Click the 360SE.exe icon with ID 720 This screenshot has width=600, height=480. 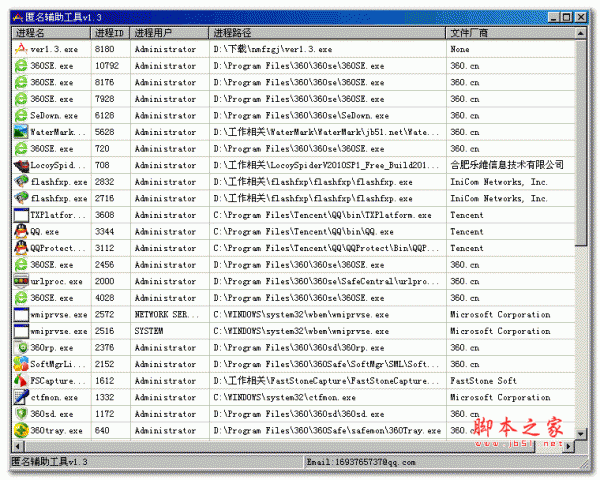point(21,149)
